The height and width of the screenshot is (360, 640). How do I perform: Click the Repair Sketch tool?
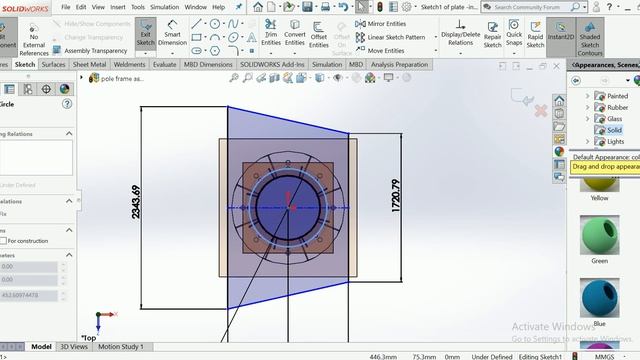(x=493, y=35)
